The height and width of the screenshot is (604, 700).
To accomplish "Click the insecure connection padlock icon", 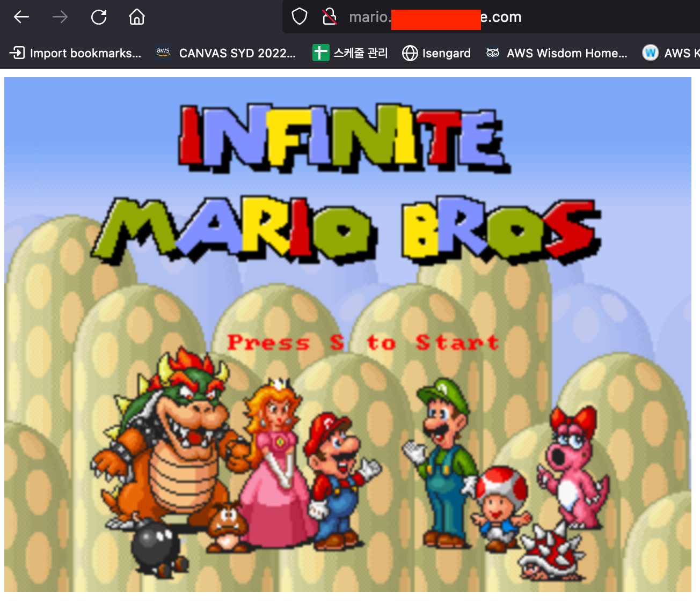I will click(x=330, y=17).
